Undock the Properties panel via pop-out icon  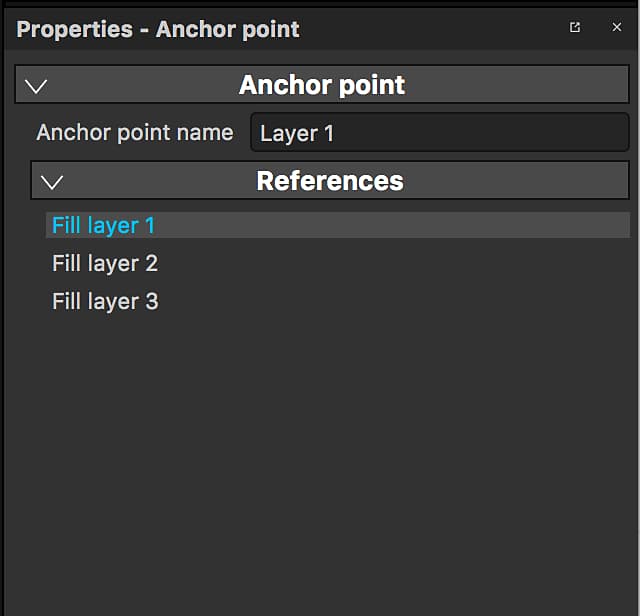pyautogui.click(x=575, y=27)
